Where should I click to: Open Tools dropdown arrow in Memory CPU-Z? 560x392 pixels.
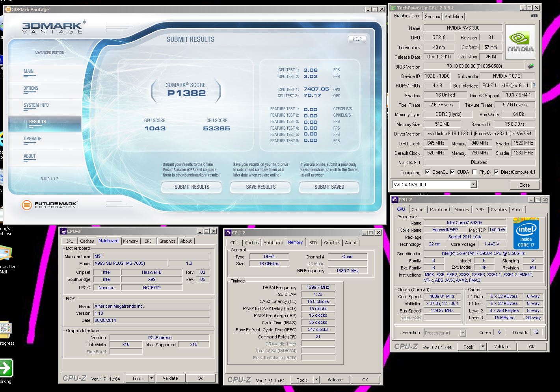[316, 380]
